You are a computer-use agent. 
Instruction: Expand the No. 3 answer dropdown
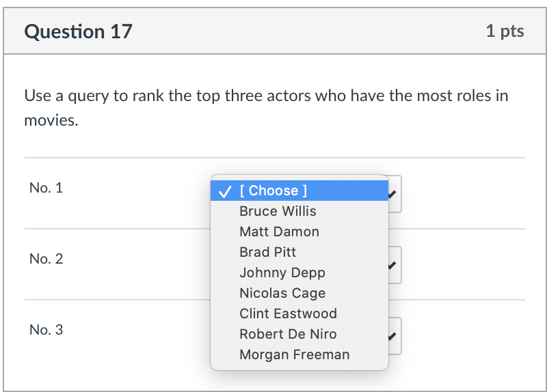click(393, 336)
